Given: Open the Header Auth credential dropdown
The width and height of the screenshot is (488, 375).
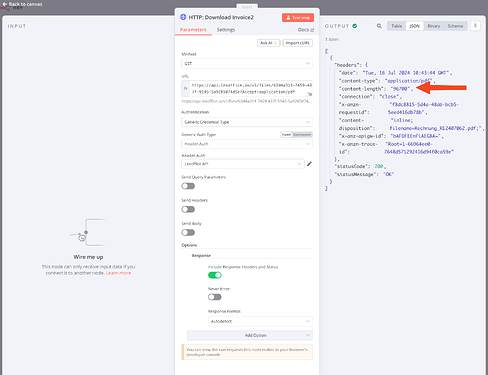Looking at the screenshot, I should coord(243,164).
